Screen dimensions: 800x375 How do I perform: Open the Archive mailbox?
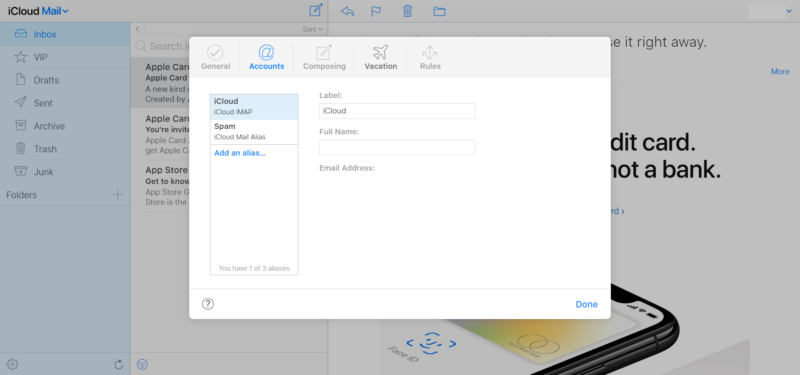(65, 126)
